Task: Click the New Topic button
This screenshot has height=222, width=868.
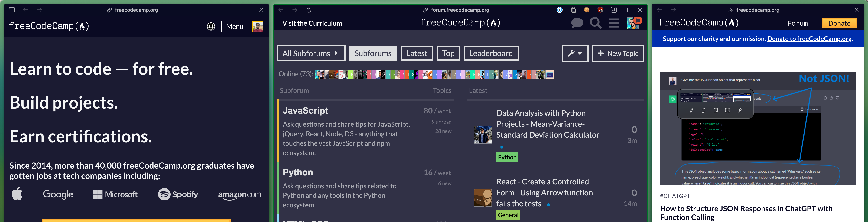Action: (618, 53)
